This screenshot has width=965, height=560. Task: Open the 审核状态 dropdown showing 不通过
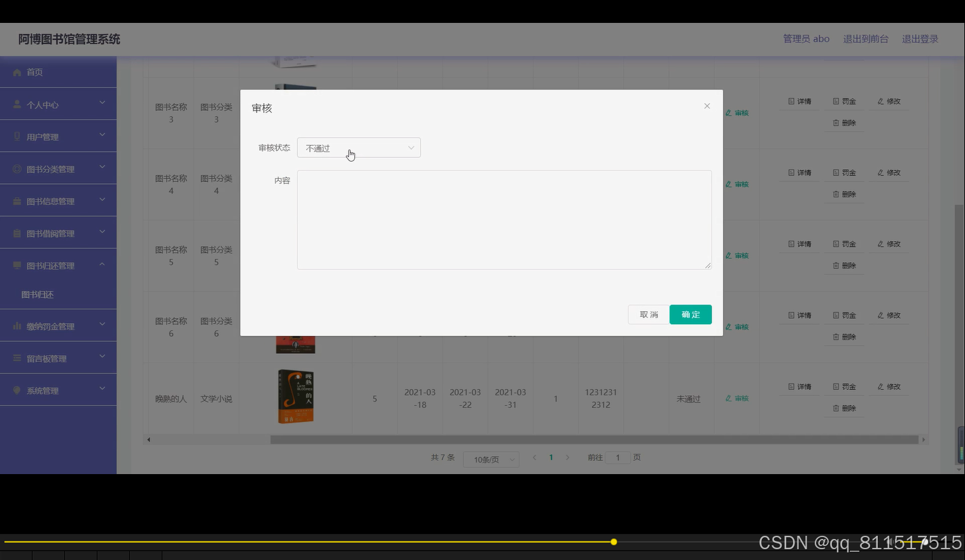click(358, 148)
